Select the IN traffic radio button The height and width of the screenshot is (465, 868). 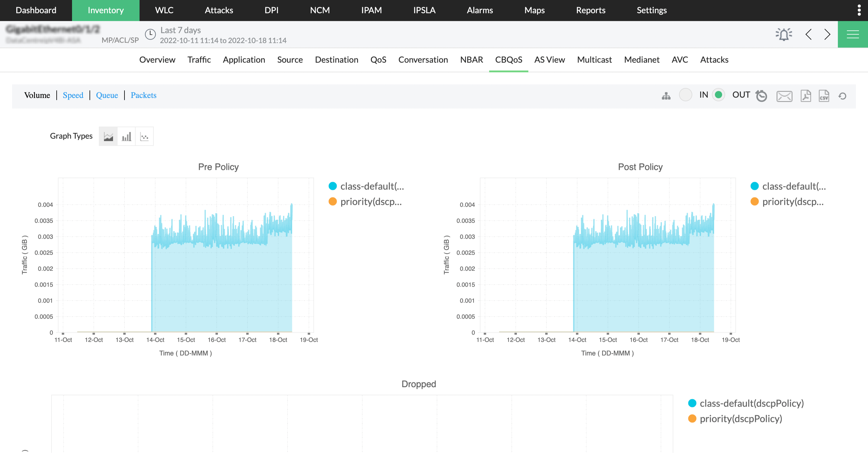685,95
